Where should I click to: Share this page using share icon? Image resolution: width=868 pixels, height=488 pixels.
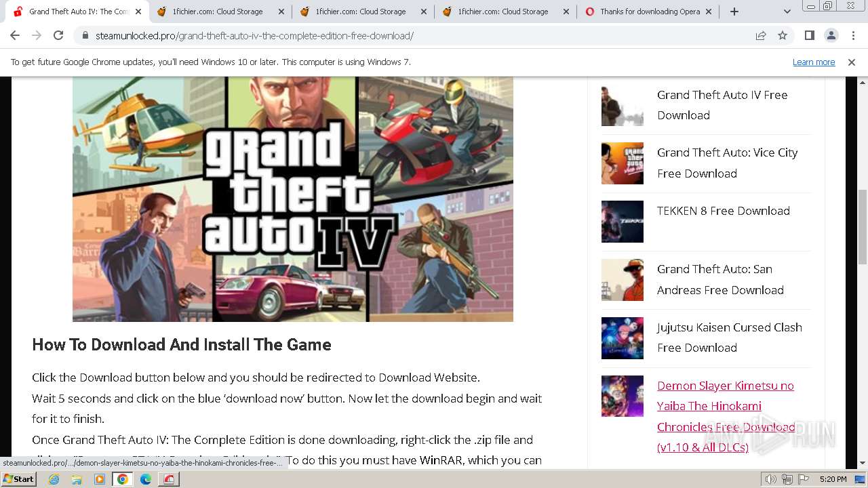[x=761, y=36]
